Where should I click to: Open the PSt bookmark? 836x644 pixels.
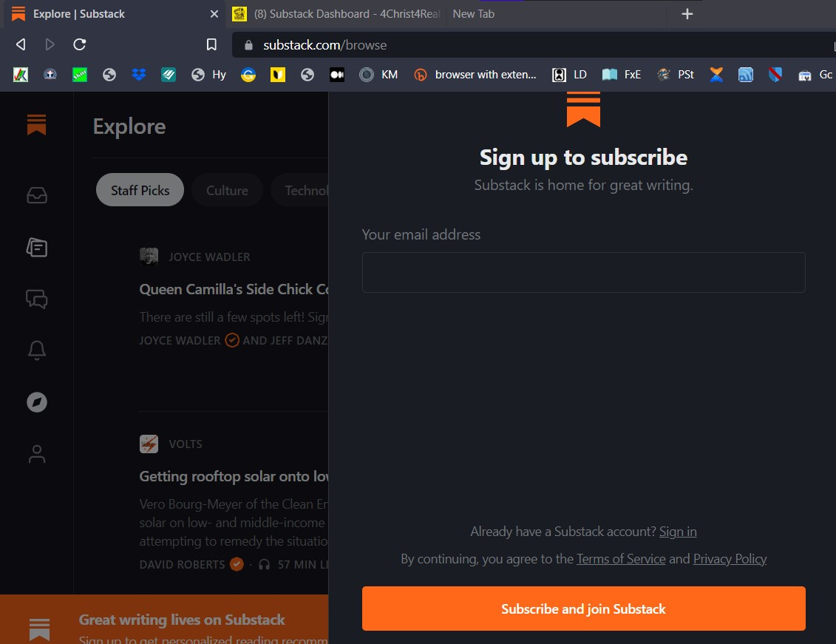676,75
